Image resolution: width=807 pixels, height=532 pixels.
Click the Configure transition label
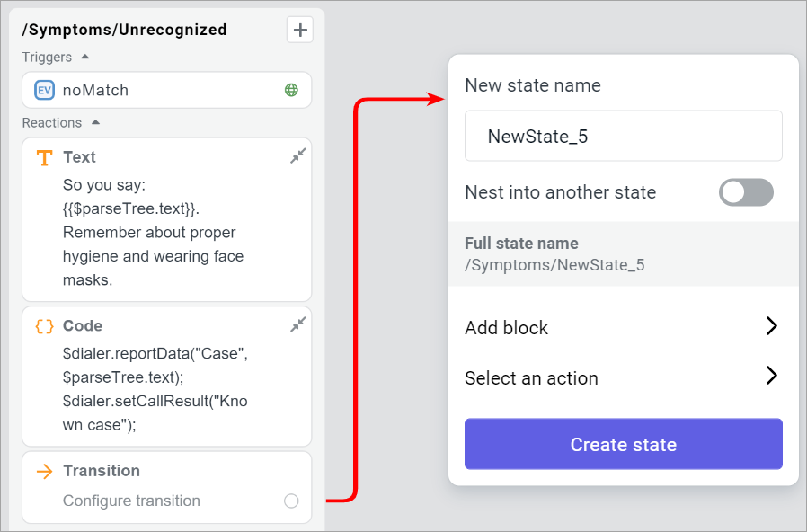pyautogui.click(x=129, y=501)
